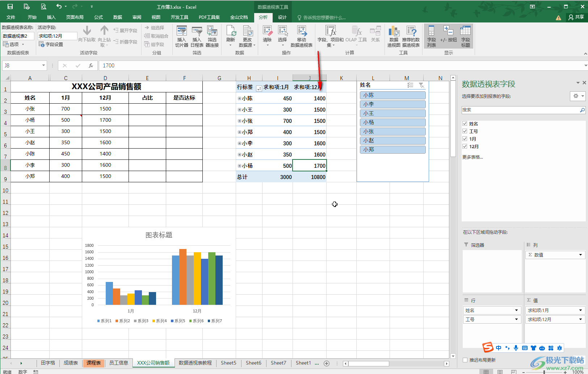Open dropdown for 求和项:12月 value field

click(580, 320)
